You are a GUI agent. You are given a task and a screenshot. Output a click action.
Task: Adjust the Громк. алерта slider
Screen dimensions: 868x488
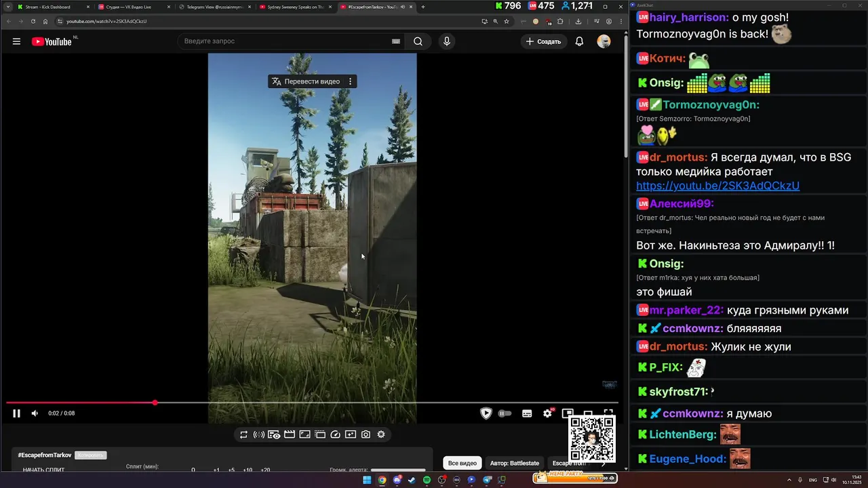pyautogui.click(x=398, y=470)
